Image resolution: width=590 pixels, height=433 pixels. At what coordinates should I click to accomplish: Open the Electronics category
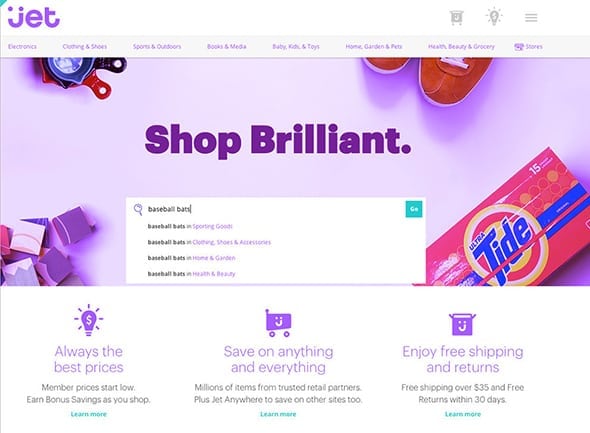click(22, 47)
